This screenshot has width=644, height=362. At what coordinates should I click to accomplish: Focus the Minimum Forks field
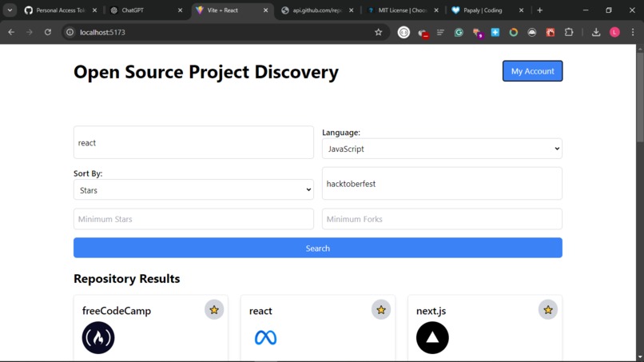coord(442,219)
